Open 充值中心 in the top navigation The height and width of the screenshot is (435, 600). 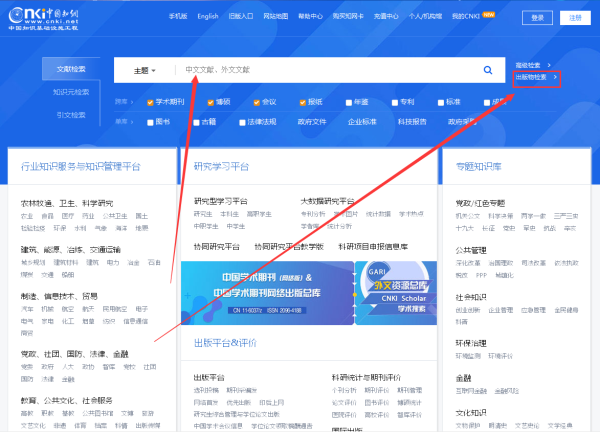point(386,16)
